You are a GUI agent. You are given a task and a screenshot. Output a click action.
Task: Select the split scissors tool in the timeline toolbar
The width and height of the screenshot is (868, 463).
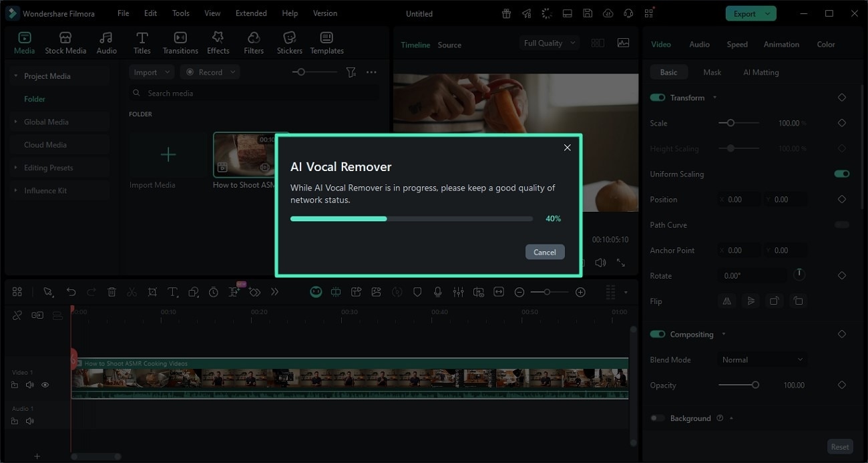pyautogui.click(x=132, y=292)
